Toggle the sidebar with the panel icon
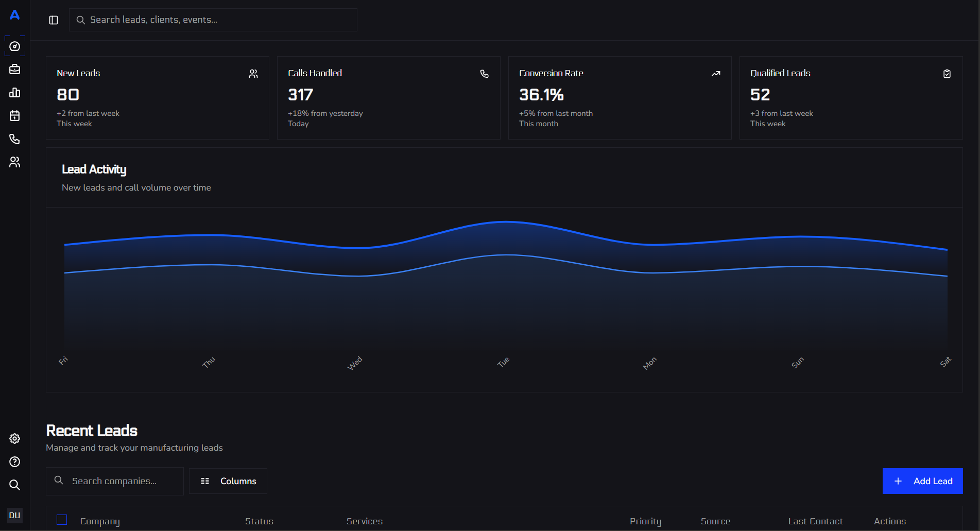980x531 pixels. coord(53,20)
